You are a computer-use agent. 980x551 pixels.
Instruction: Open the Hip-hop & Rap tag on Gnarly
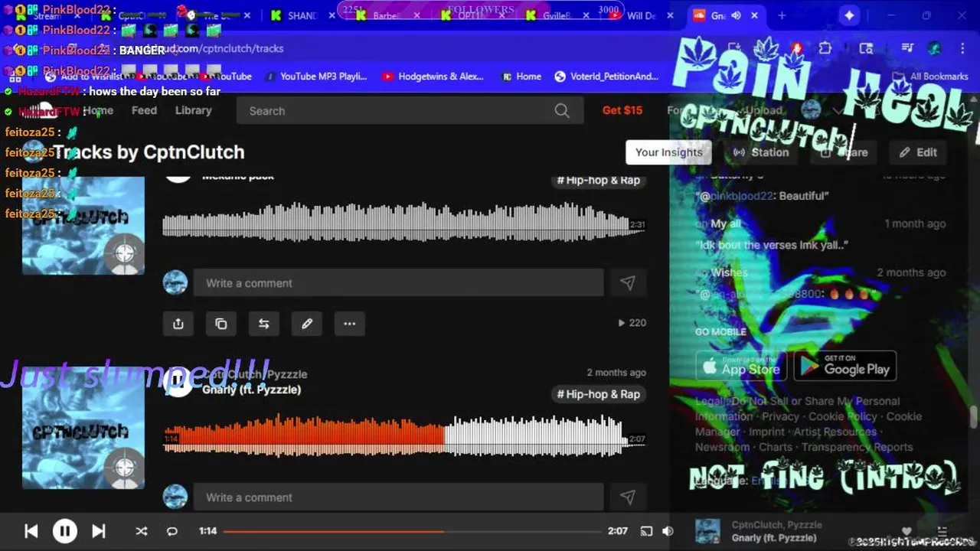click(x=599, y=394)
